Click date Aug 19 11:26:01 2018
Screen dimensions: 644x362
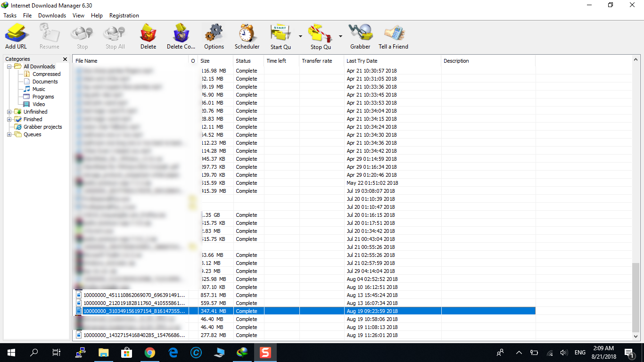372,335
